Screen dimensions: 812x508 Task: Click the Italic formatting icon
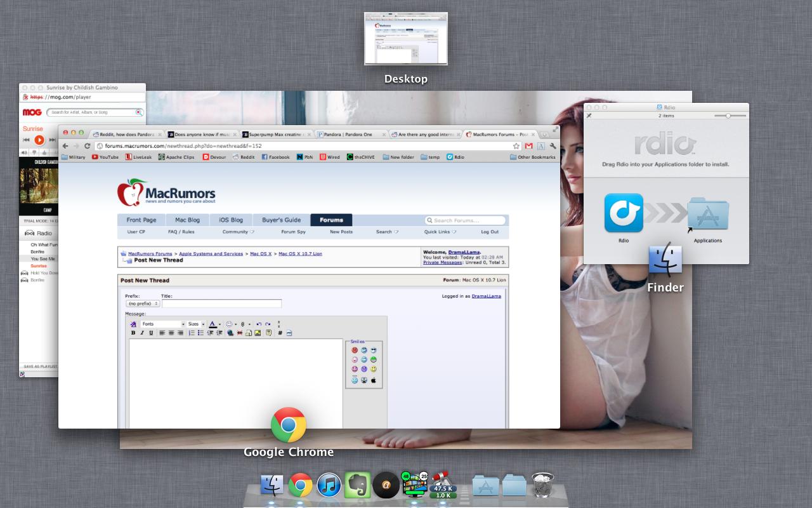pos(142,333)
